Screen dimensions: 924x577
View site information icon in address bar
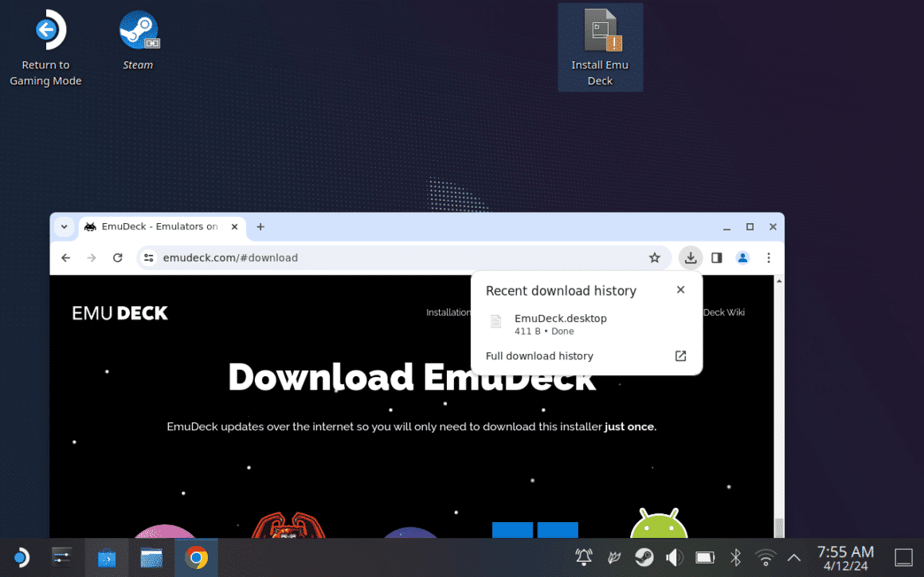149,257
